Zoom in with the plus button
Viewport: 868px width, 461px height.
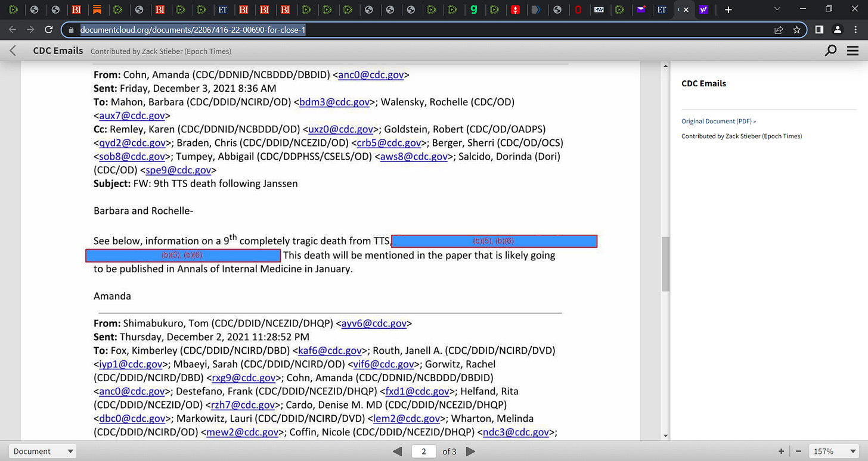pos(781,451)
